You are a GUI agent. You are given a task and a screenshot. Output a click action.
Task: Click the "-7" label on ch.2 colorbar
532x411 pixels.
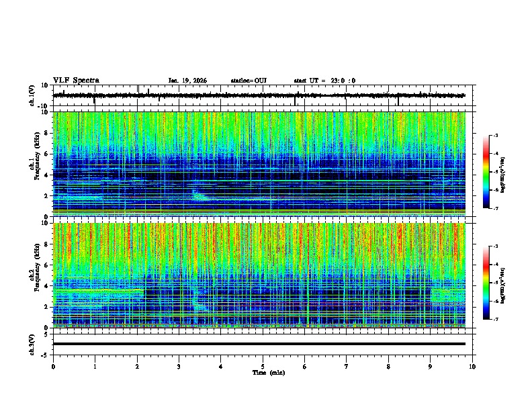pos(495,320)
